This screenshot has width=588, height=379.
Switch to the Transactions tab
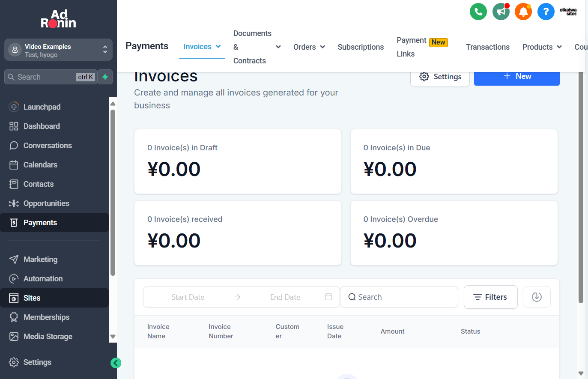(488, 47)
